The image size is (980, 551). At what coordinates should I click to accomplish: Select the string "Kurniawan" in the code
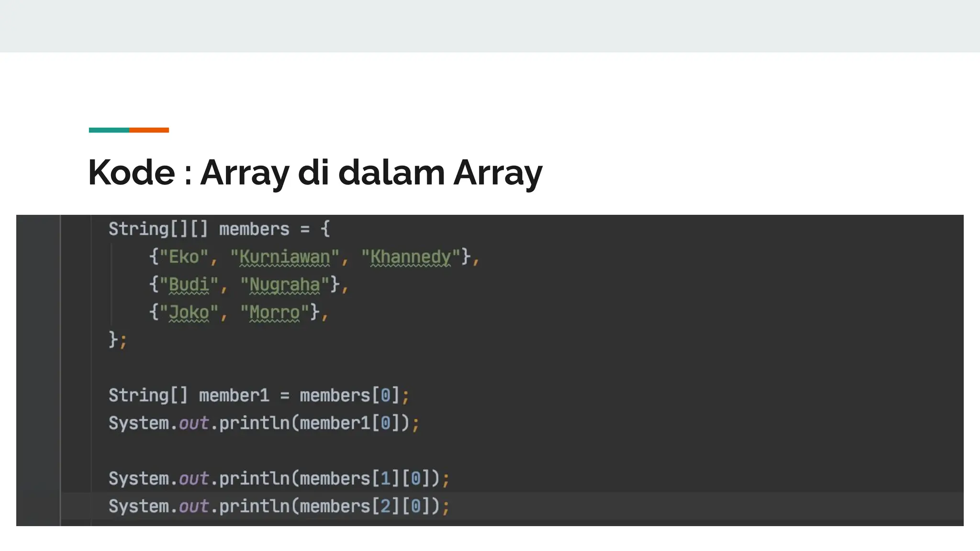[285, 257]
